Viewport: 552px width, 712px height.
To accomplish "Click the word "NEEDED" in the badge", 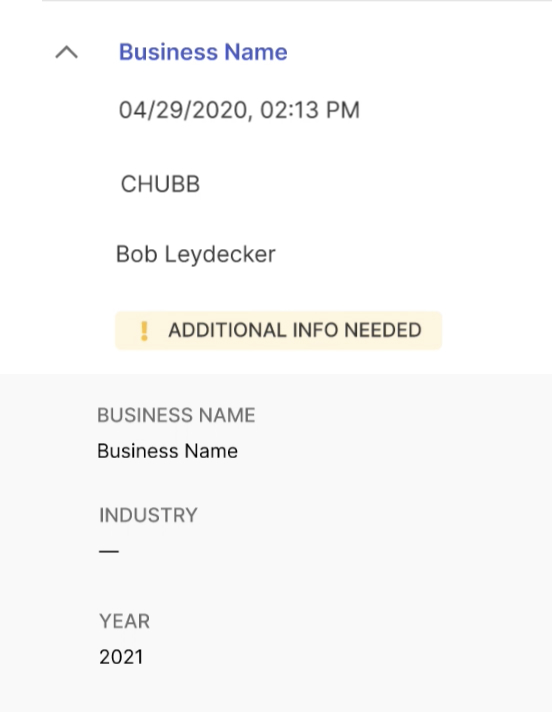I will (383, 330).
